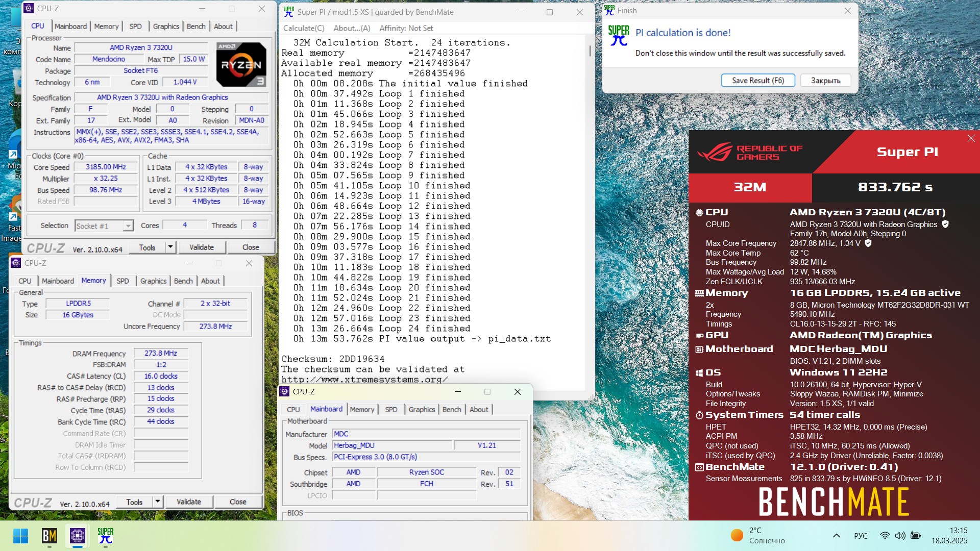Open the About tab in Mainboard CPU-Z window
Image resolution: width=980 pixels, height=551 pixels.
[479, 410]
